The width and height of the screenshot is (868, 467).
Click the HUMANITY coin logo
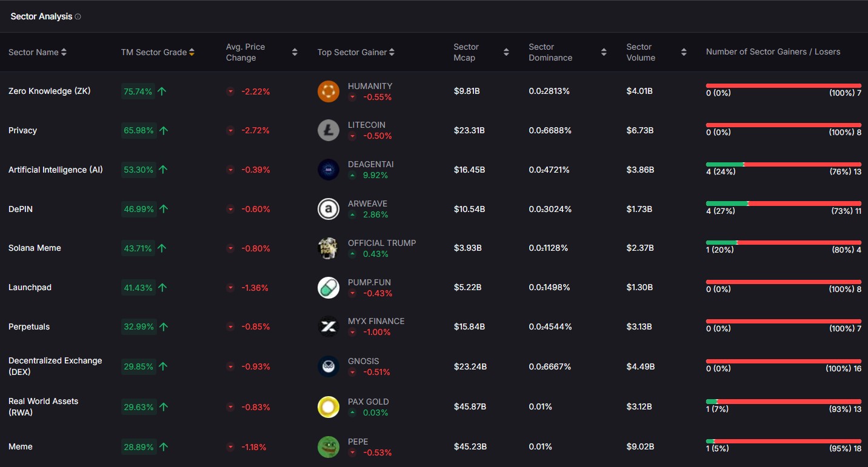329,91
